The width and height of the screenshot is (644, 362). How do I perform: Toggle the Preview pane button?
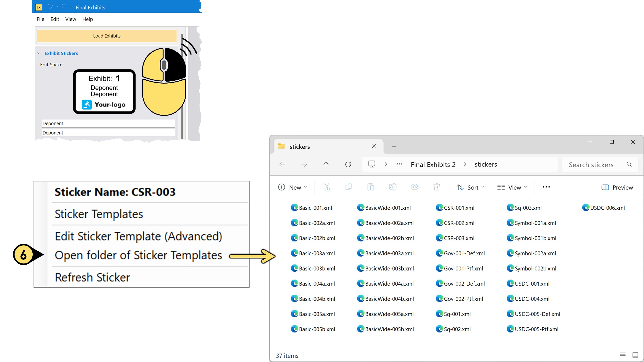tap(617, 187)
